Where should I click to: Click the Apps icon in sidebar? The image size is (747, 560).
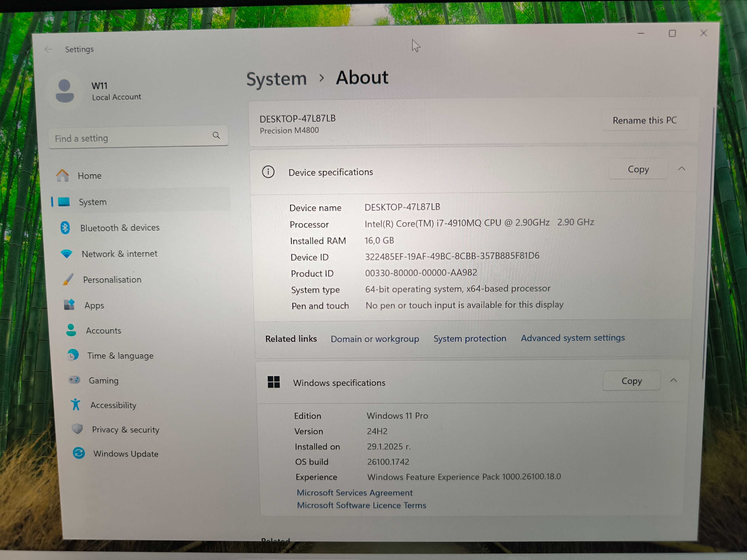[x=69, y=305]
